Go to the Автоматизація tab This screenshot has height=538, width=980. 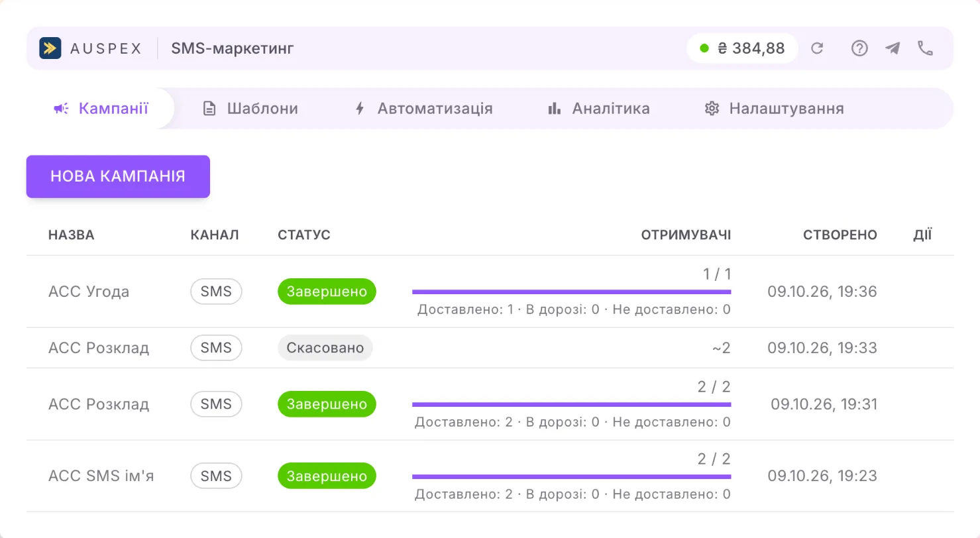[423, 109]
